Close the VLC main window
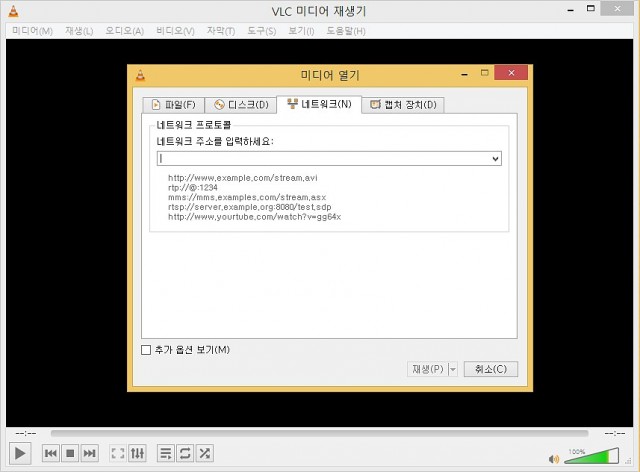 (x=617, y=9)
